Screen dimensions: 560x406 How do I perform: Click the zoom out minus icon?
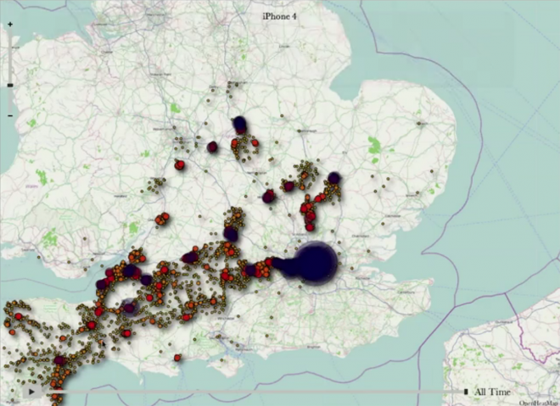point(10,116)
